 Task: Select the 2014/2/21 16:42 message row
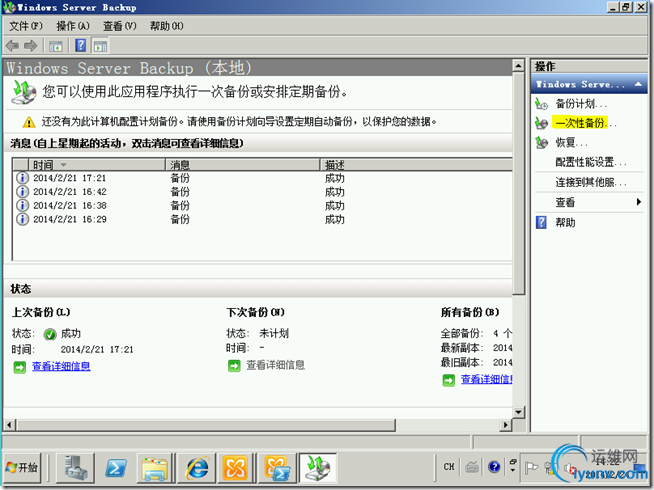(264, 192)
